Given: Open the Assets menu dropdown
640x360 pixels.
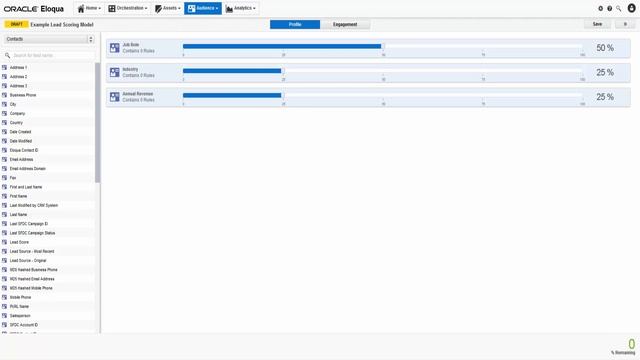Looking at the screenshot, I should tap(167, 8).
